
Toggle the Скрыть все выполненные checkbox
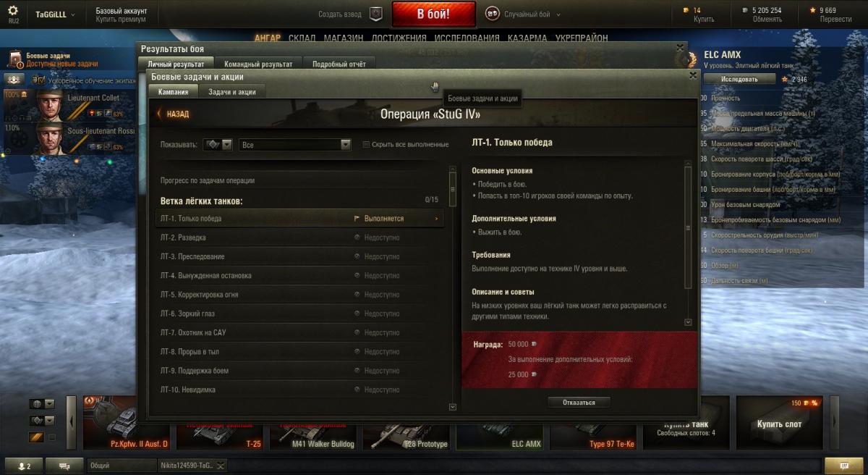[x=366, y=145]
